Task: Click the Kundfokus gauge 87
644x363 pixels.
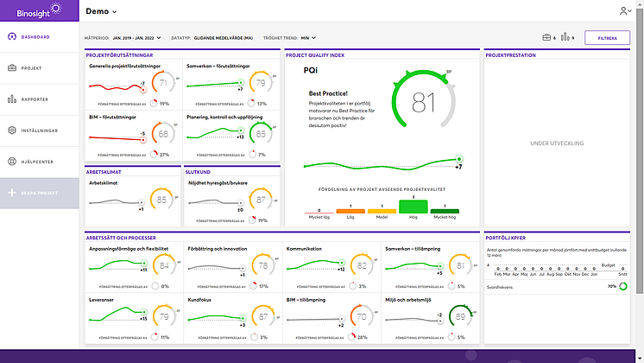Action: (x=262, y=316)
